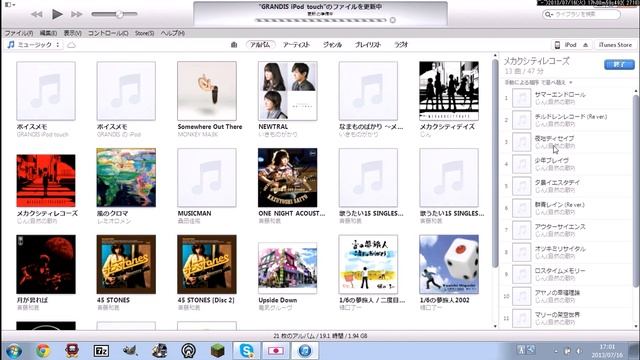Select track 2 チルドレンレコード (Re:ver.)

coord(567,120)
